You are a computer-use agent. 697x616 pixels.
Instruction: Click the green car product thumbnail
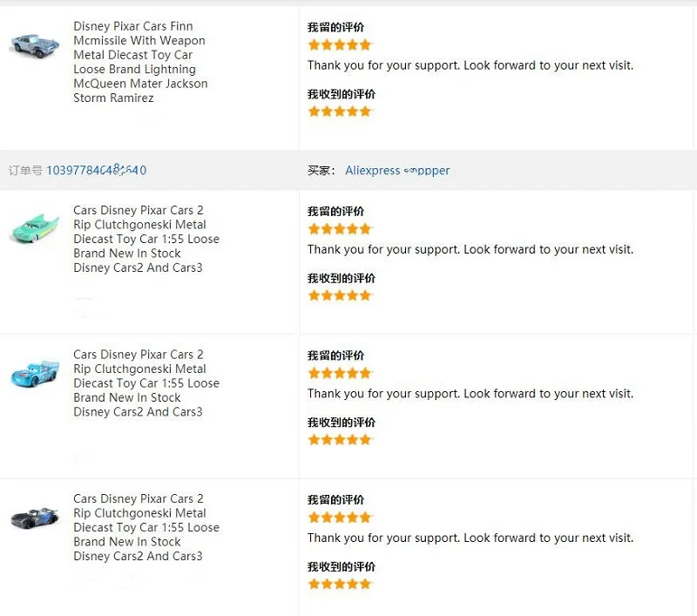point(35,228)
